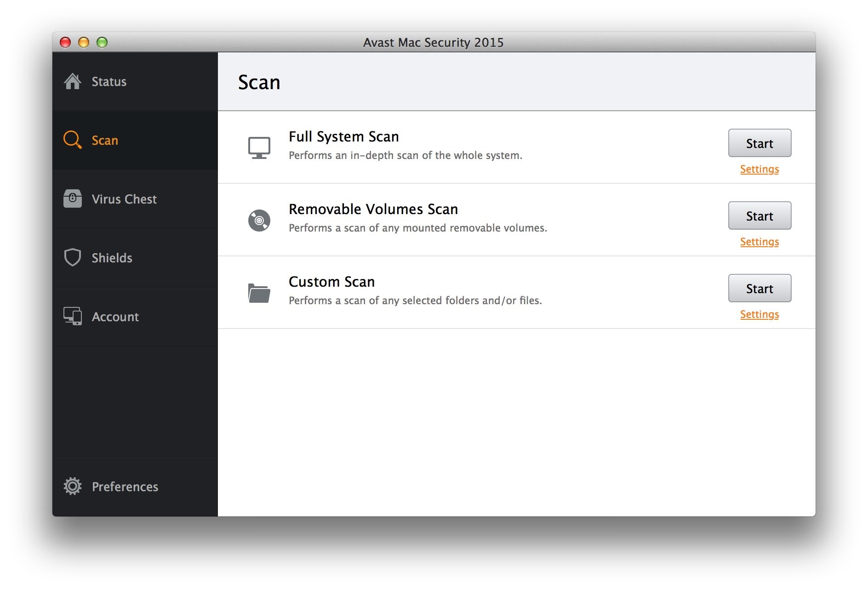The width and height of the screenshot is (868, 589).
Task: Open Settings for Full System Scan
Action: [759, 169]
